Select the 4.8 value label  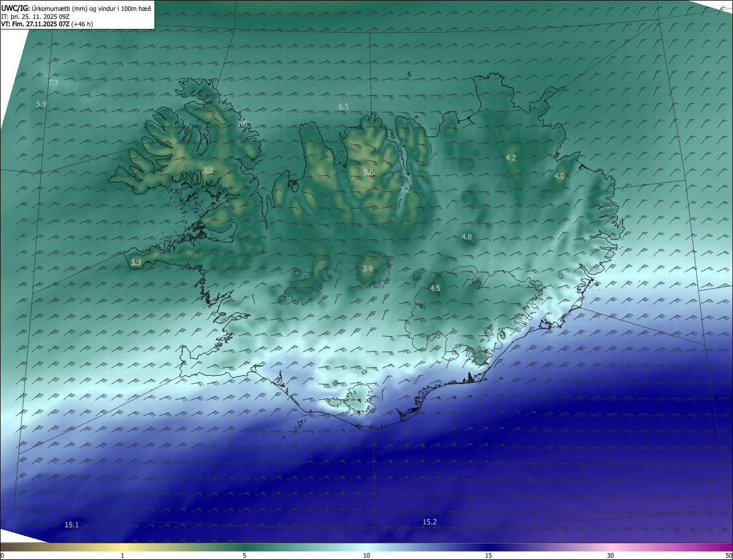(467, 237)
